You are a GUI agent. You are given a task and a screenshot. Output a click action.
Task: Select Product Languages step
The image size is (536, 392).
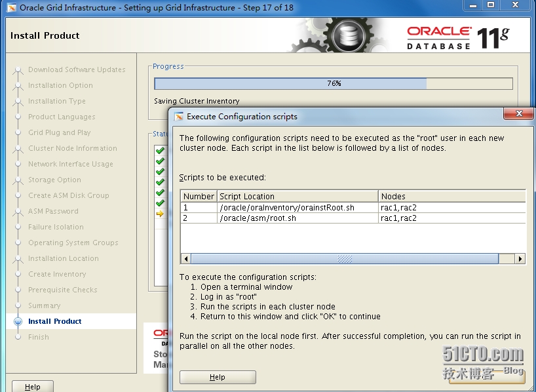pyautogui.click(x=62, y=117)
